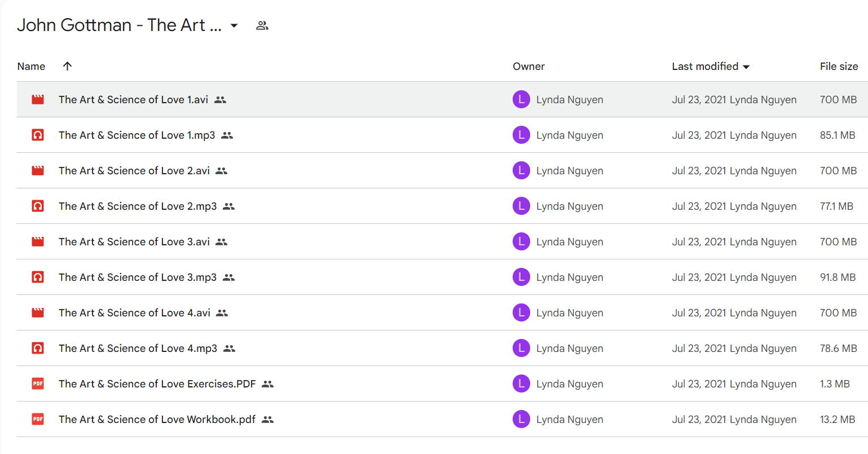The width and height of the screenshot is (868, 454).
Task: Click the 77.1 MB file size cell
Action: tap(836, 206)
